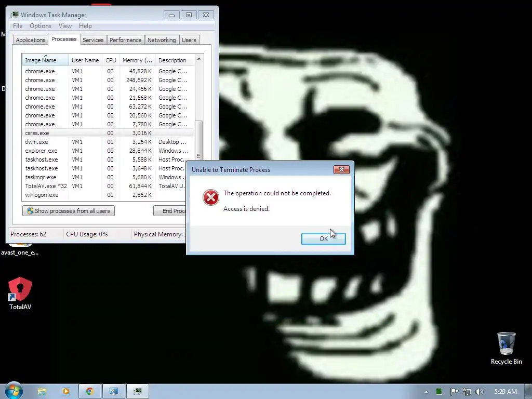Switch to Chrome in the taskbar

pyautogui.click(x=90, y=392)
